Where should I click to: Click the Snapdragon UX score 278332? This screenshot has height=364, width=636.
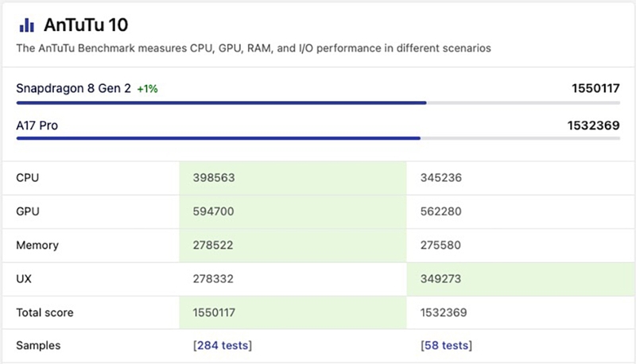coord(214,280)
